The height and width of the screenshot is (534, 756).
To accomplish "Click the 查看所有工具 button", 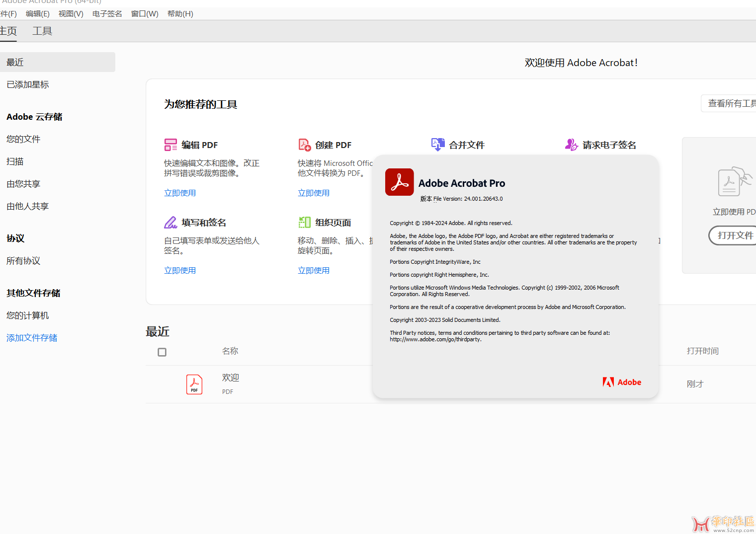I will (729, 103).
